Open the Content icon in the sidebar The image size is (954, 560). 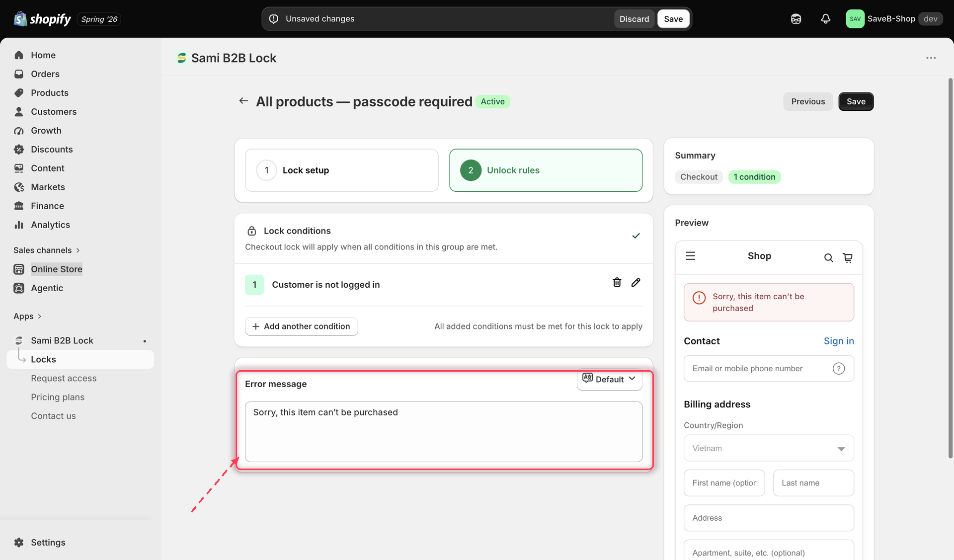coord(19,168)
